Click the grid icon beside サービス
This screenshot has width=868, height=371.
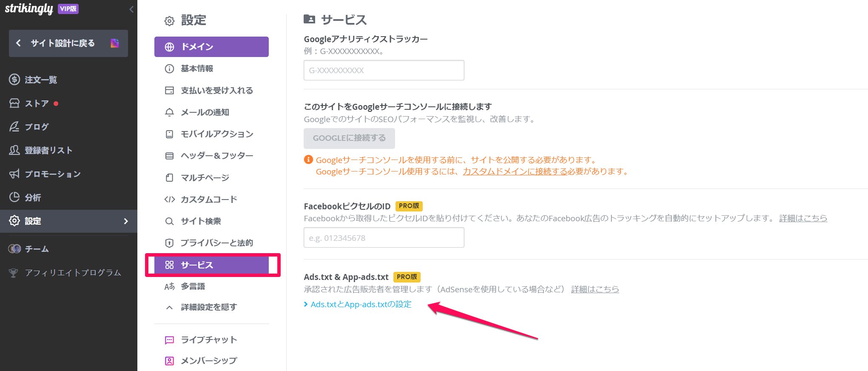tap(169, 265)
